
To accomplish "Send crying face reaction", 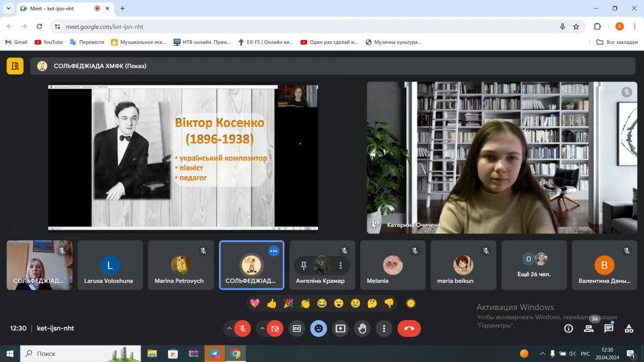I will tap(355, 303).
